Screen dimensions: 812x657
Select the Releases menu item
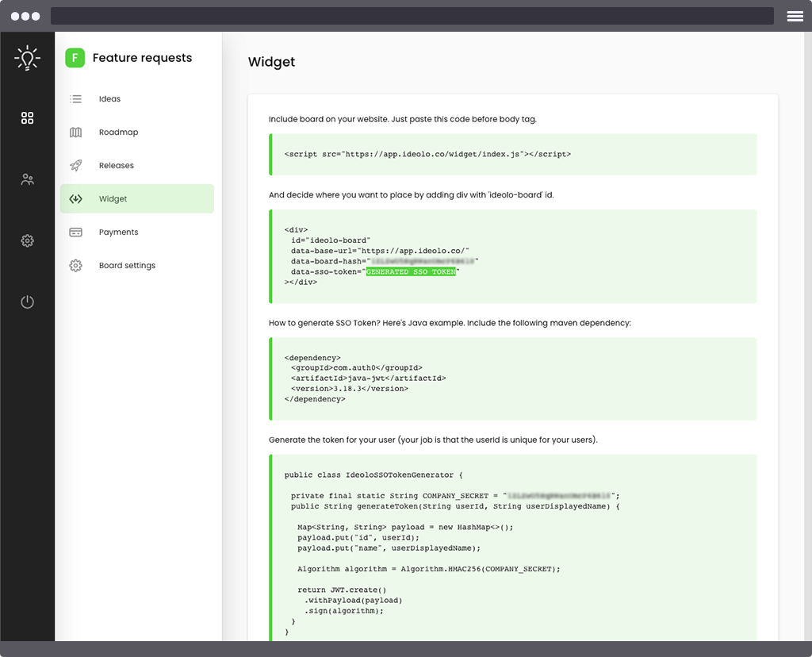116,166
